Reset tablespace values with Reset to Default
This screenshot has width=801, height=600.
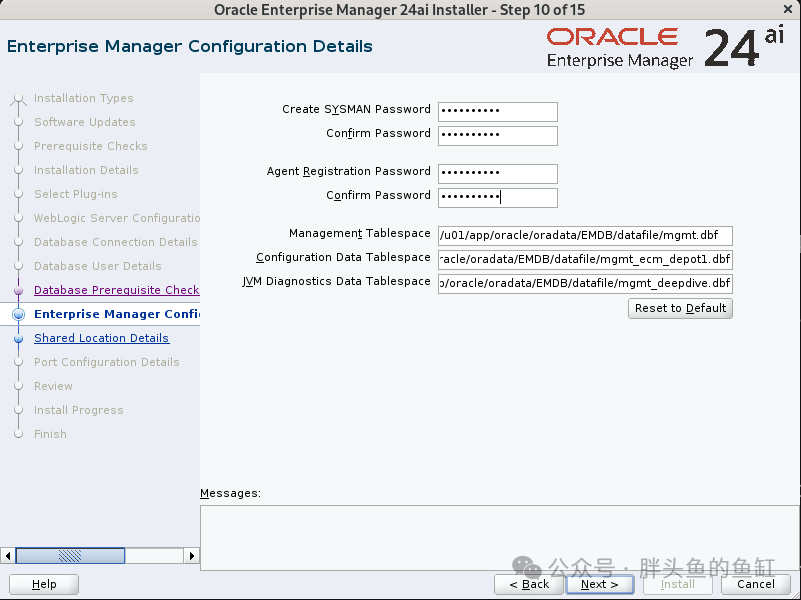[680, 308]
